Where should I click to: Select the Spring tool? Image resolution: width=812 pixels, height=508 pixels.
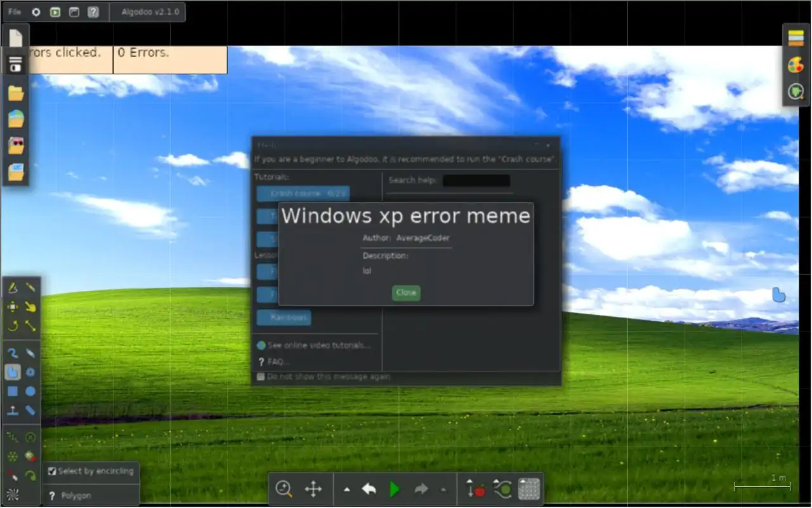pyautogui.click(x=12, y=437)
